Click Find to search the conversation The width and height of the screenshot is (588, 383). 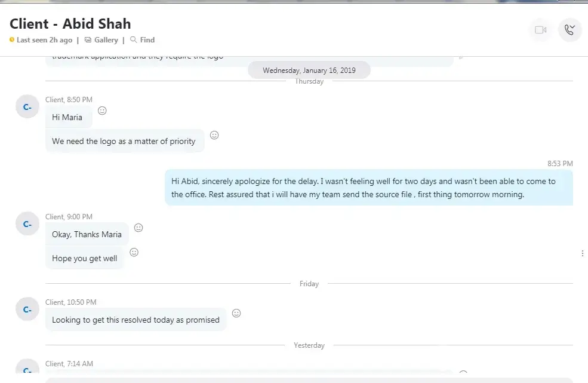pyautogui.click(x=146, y=40)
